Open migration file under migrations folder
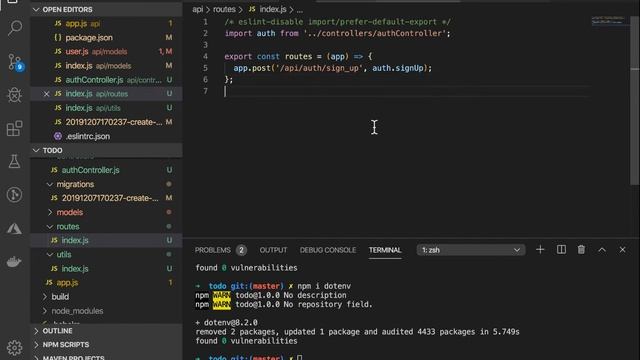 coord(106,198)
